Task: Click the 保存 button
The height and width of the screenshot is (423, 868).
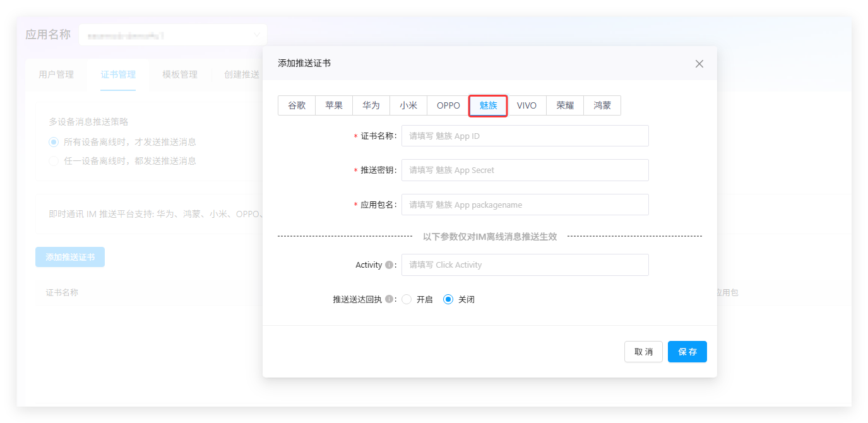Action: click(x=687, y=352)
